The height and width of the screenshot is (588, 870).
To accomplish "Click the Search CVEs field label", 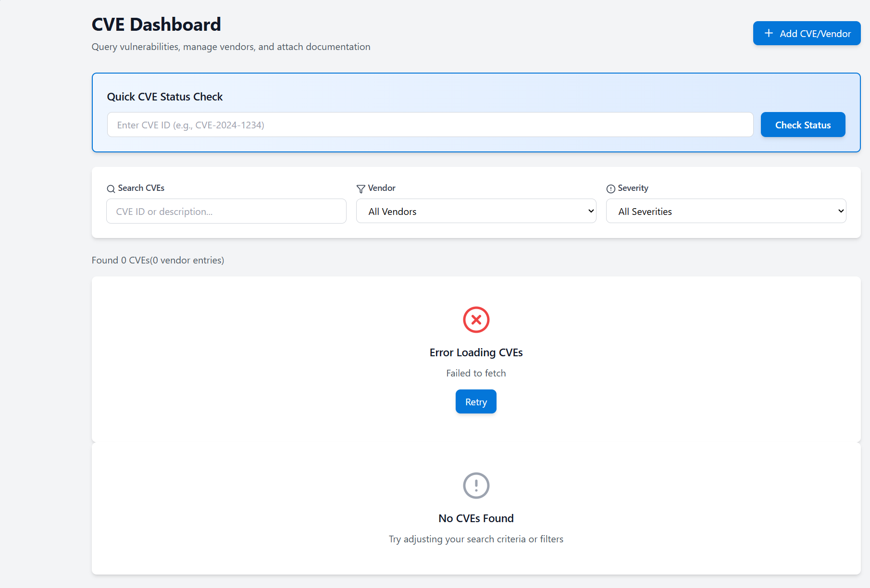I will (x=141, y=188).
